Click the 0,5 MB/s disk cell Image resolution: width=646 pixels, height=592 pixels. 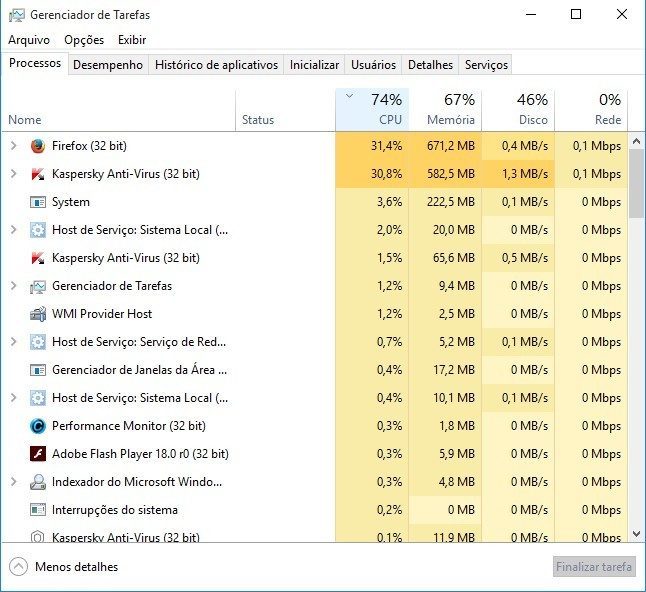518,258
